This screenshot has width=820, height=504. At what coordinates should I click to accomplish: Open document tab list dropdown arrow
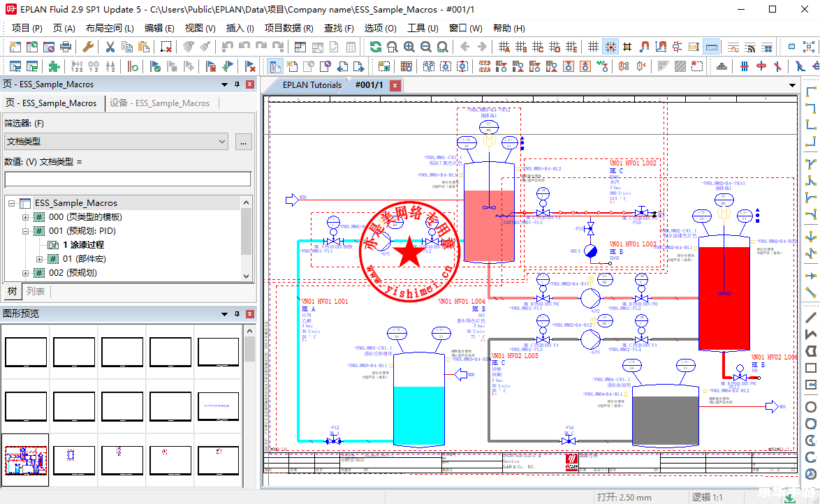[792, 85]
